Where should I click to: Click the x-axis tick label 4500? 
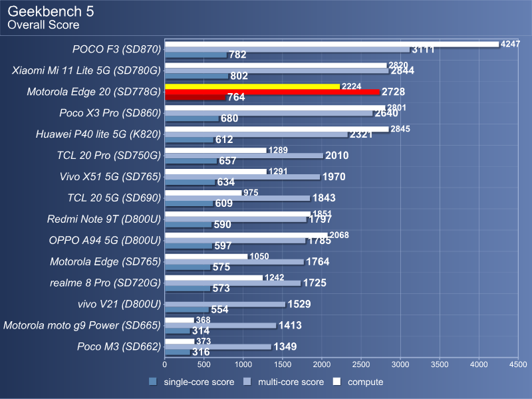pyautogui.click(x=518, y=364)
